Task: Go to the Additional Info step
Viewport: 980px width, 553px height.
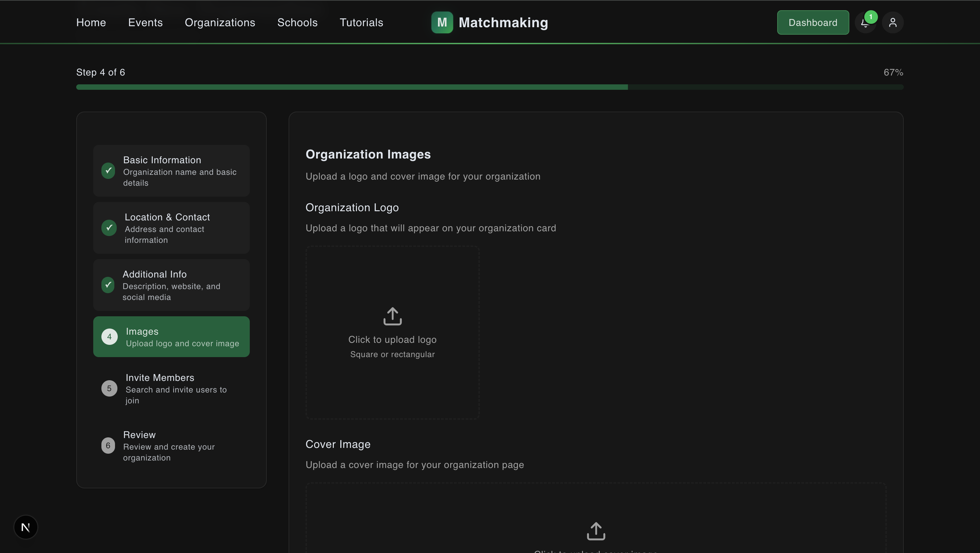Action: point(171,285)
